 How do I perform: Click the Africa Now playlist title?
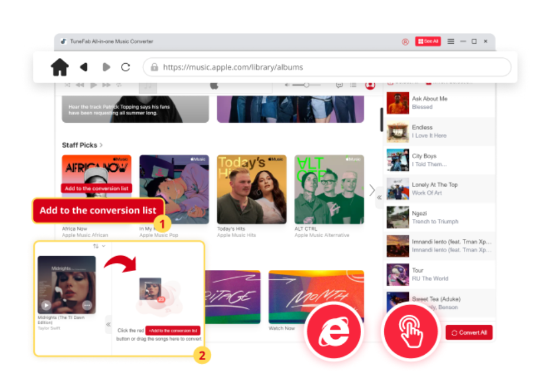(x=74, y=228)
